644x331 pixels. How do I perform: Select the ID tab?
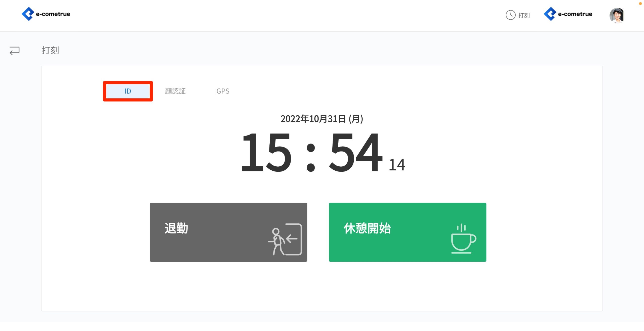[128, 91]
